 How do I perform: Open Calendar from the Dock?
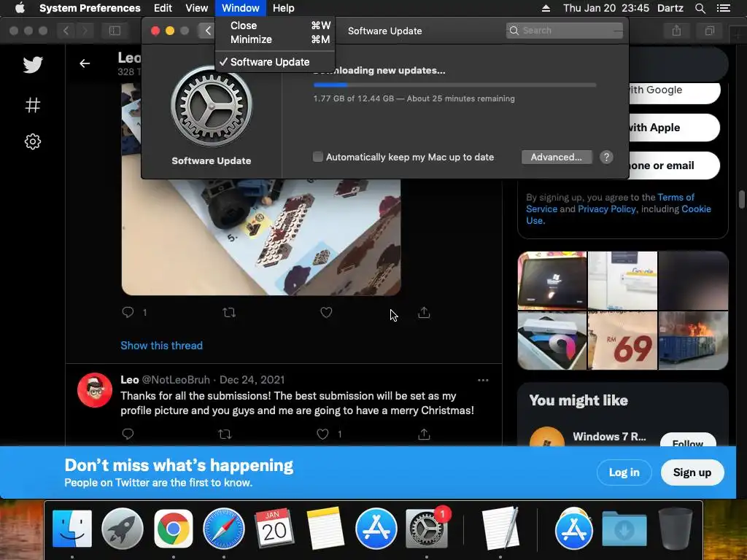click(x=274, y=529)
